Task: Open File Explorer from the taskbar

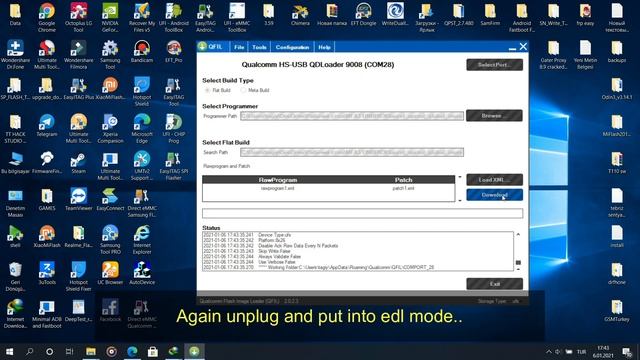Action: [91, 351]
